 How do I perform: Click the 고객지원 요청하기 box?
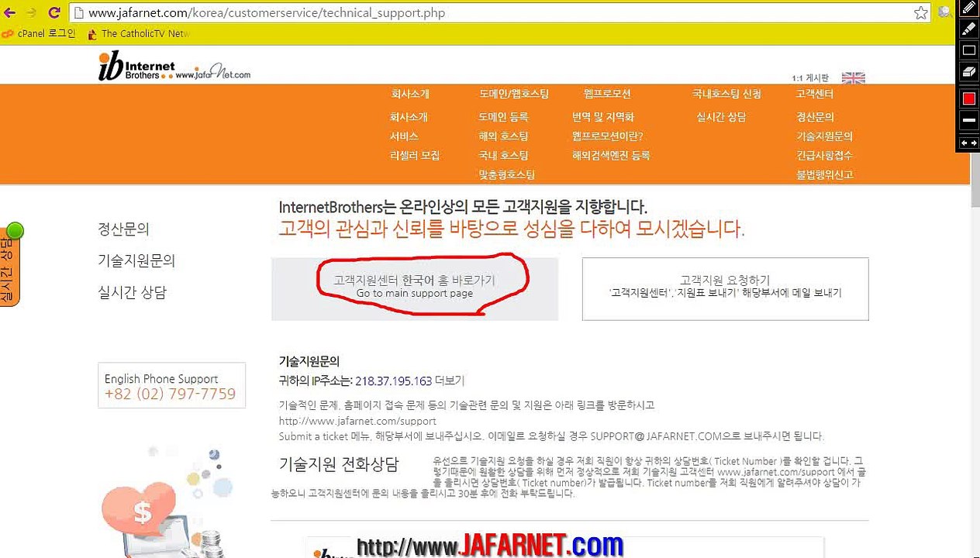pyautogui.click(x=725, y=289)
